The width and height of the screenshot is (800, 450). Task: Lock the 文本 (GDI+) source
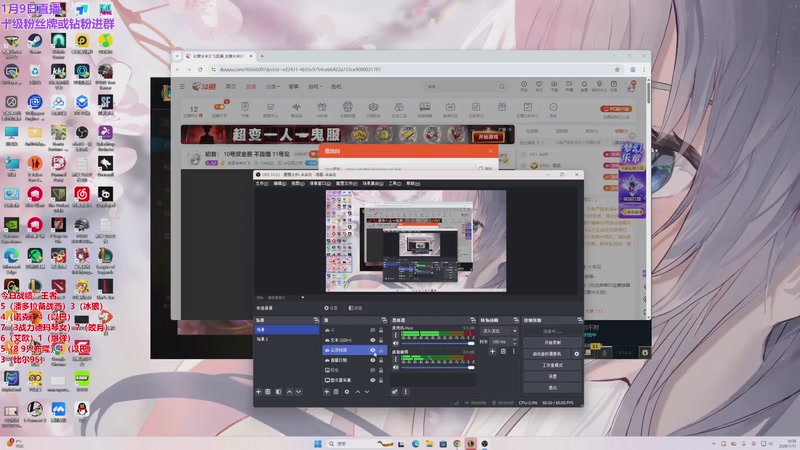coord(381,340)
